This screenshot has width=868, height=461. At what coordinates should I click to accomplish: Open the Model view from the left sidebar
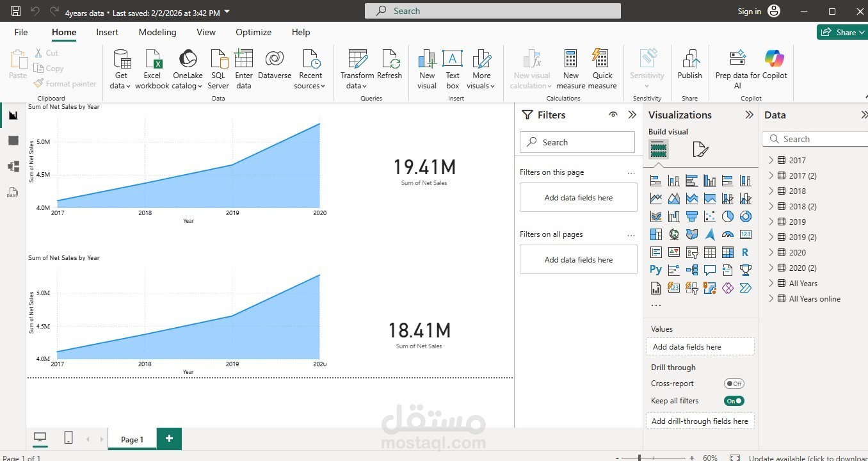(x=13, y=166)
